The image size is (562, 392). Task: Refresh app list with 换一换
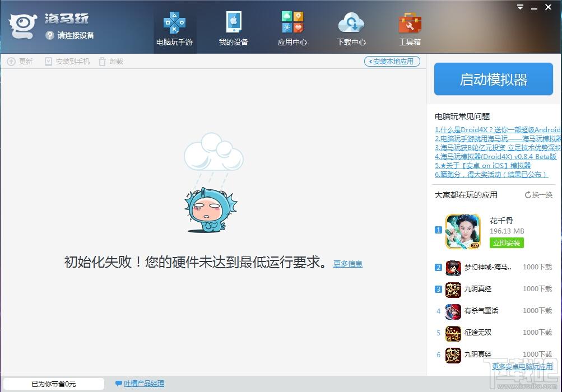point(538,195)
